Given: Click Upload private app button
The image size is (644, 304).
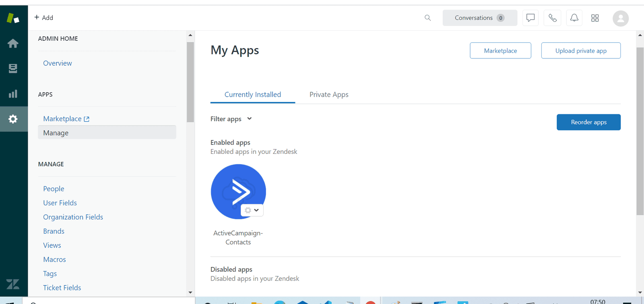Looking at the screenshot, I should pyautogui.click(x=581, y=51).
